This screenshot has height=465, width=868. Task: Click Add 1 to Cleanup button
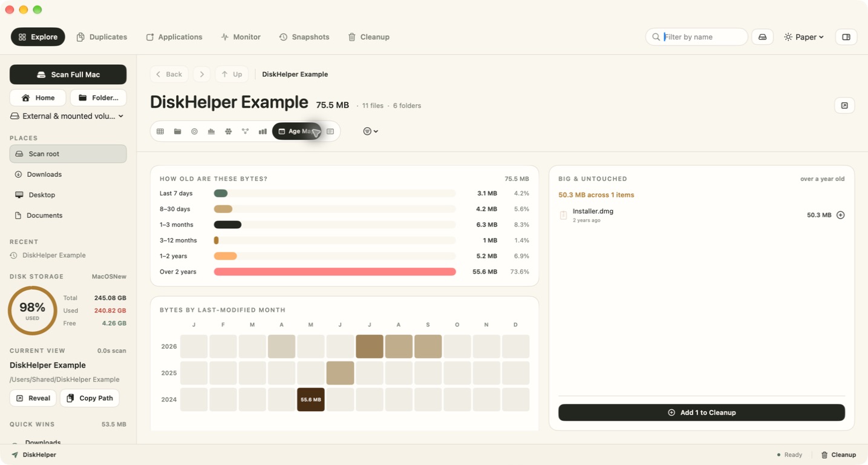702,412
